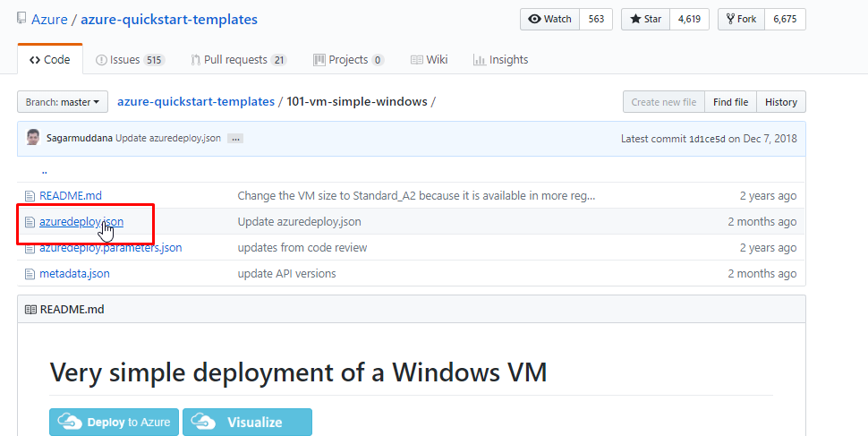Viewport: 868px width, 436px height.
Task: Click the Pull requests count badge 21
Action: [279, 60]
